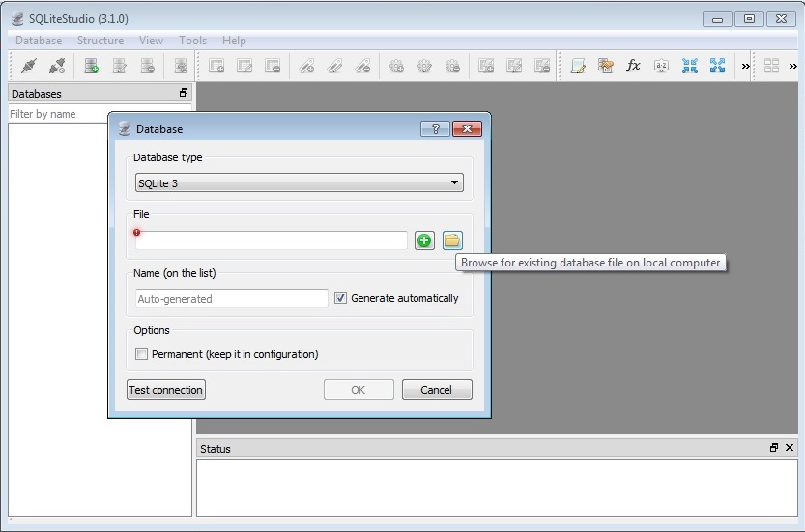Open the SQL functions editor (fx)
Viewport: 805px width, 532px height.
[634, 66]
